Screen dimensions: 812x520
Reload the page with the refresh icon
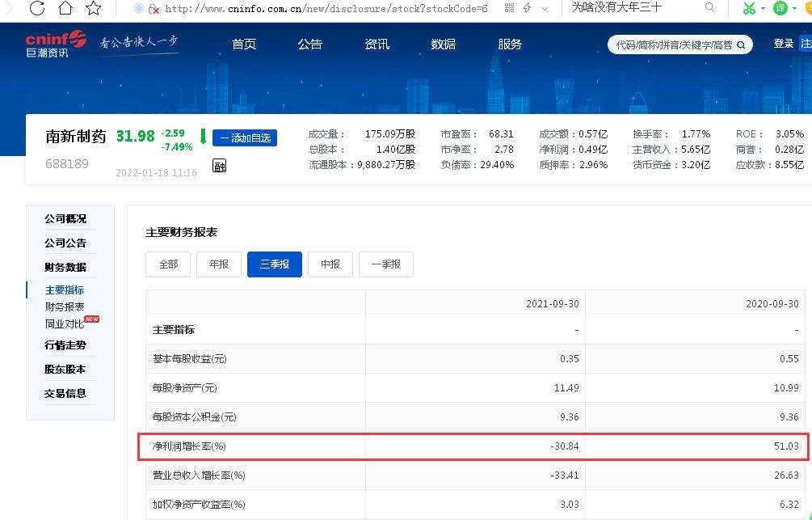coord(37,8)
